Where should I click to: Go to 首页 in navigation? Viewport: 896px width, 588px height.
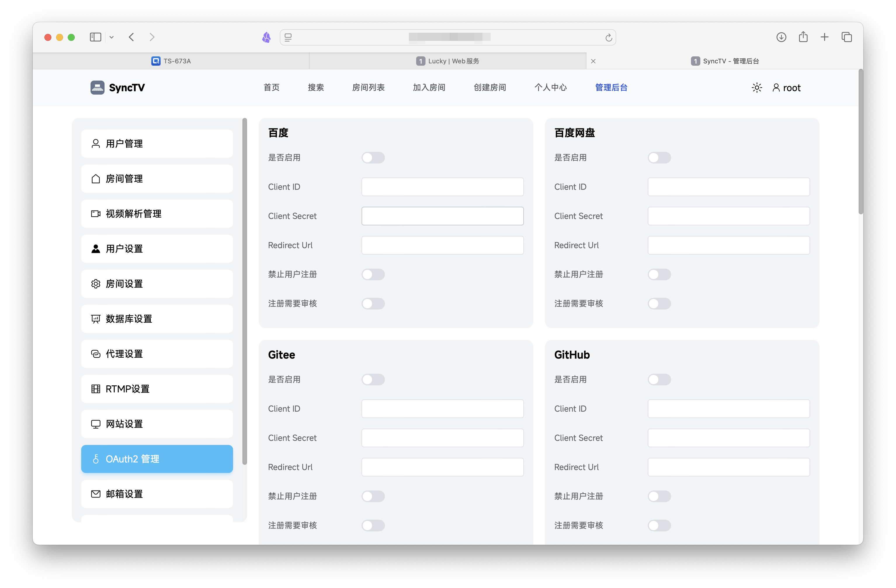[271, 87]
